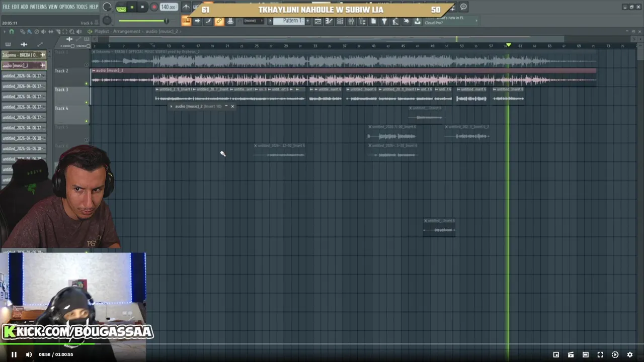Click the FL Studio pause button

click(132, 7)
